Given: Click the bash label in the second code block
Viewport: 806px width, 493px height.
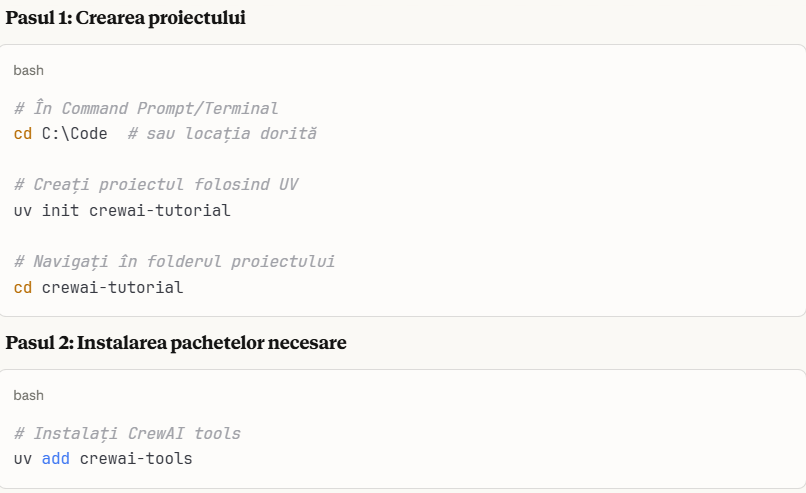Looking at the screenshot, I should point(29,395).
